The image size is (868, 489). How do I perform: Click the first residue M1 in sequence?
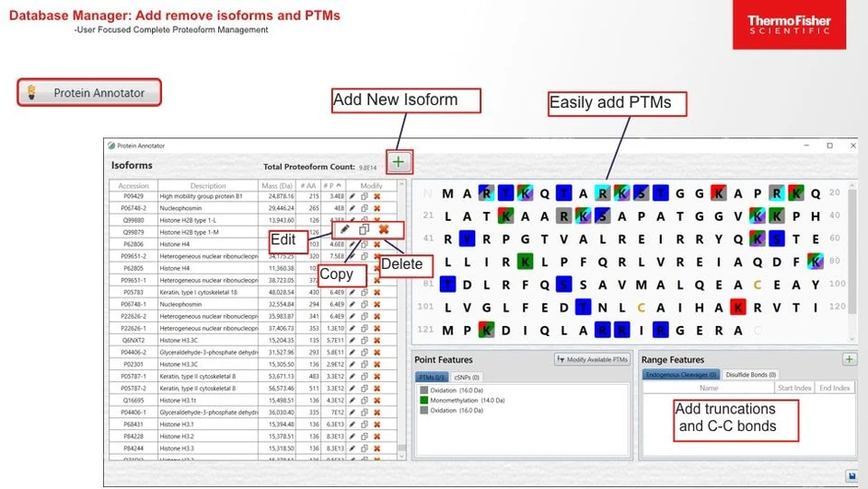(447, 193)
